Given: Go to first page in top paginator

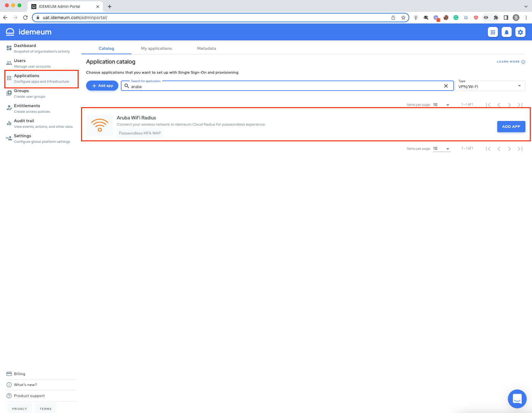Looking at the screenshot, I should pos(488,105).
